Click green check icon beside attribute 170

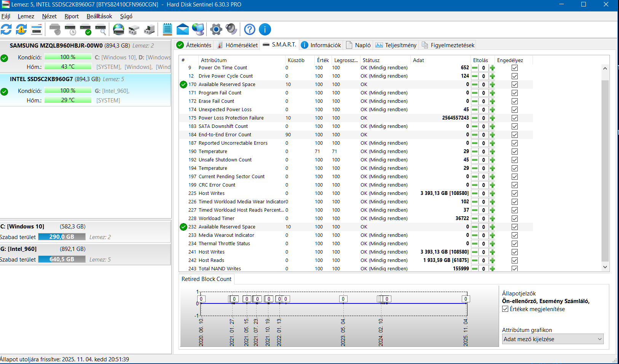tap(183, 85)
